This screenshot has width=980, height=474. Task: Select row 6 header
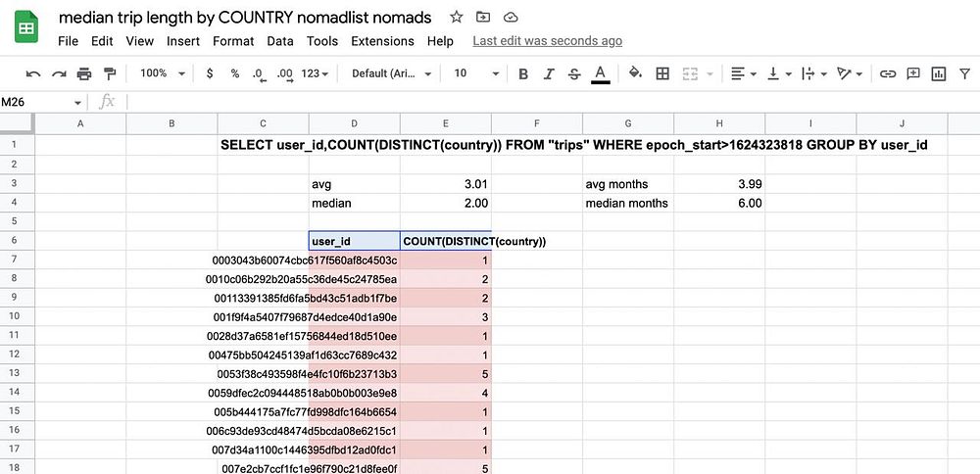coord(17,241)
